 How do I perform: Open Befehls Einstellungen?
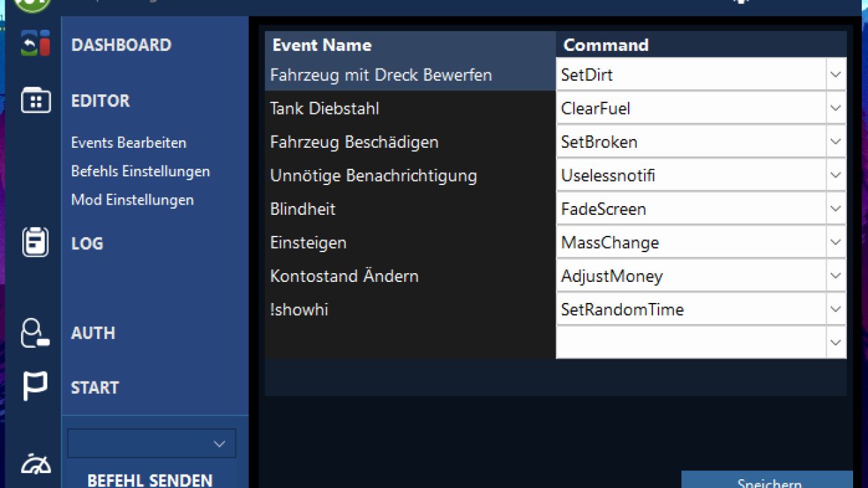click(140, 171)
